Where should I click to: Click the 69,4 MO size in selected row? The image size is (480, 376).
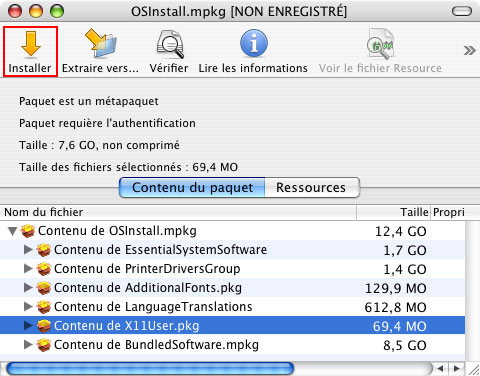pyautogui.click(x=400, y=326)
